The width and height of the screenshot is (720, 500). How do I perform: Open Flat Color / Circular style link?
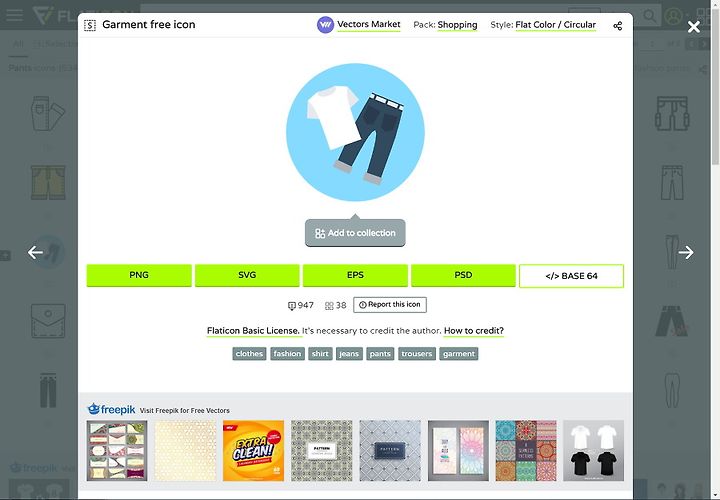(x=556, y=25)
